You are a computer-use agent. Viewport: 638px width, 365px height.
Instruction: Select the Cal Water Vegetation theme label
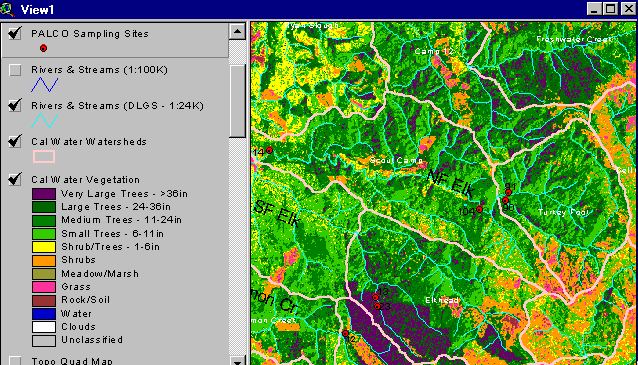[x=85, y=179]
